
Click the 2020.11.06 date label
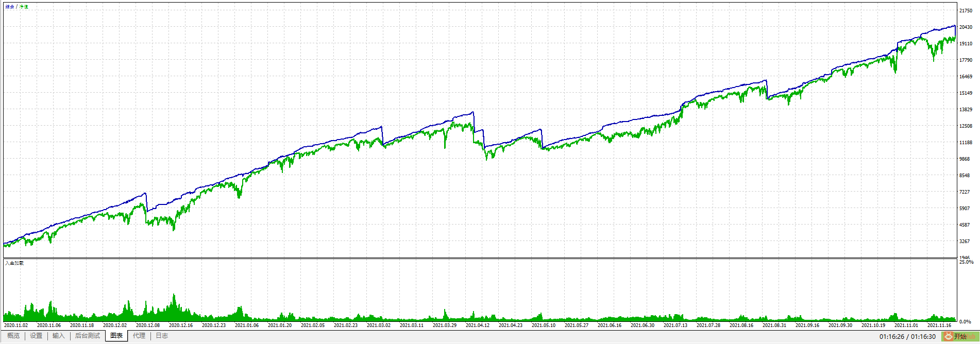(49, 325)
